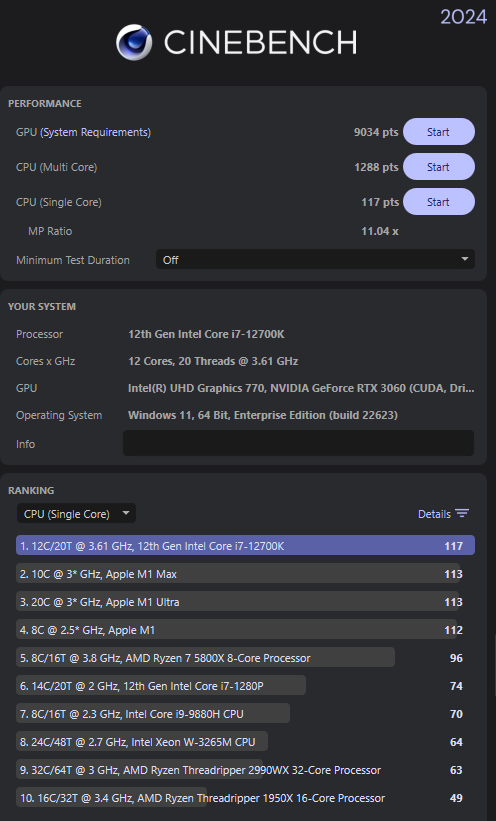Click the Details filter lines icon
This screenshot has height=821, width=496.
point(462,514)
